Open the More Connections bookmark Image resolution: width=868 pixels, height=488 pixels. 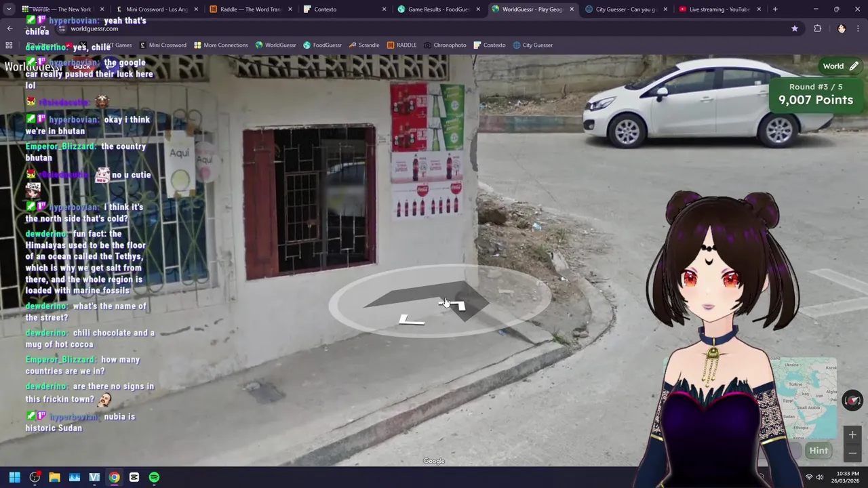click(x=220, y=45)
